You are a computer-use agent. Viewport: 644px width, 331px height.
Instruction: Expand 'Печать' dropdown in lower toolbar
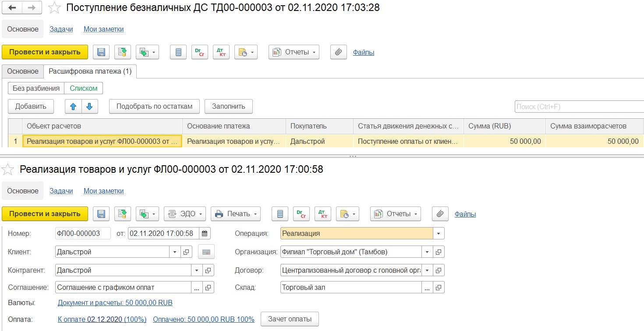[x=236, y=214]
